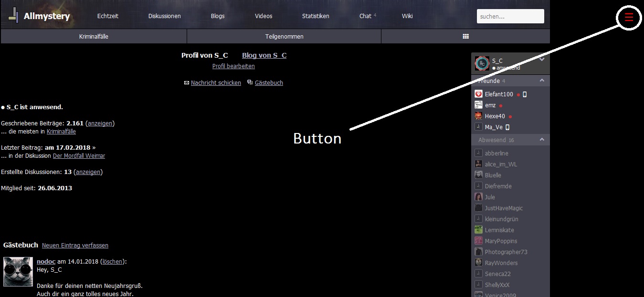The width and height of the screenshot is (644, 297).
Task: Expand the S_C status dropdown arrow
Action: point(542,60)
